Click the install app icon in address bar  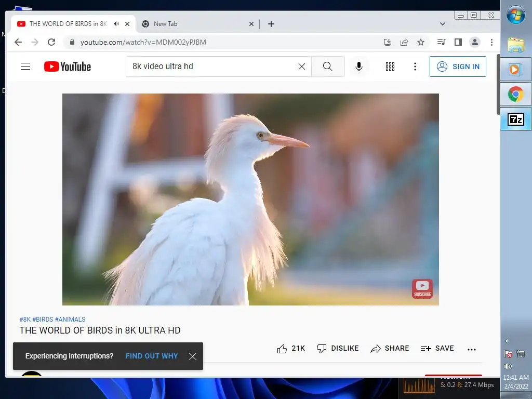tap(388, 42)
